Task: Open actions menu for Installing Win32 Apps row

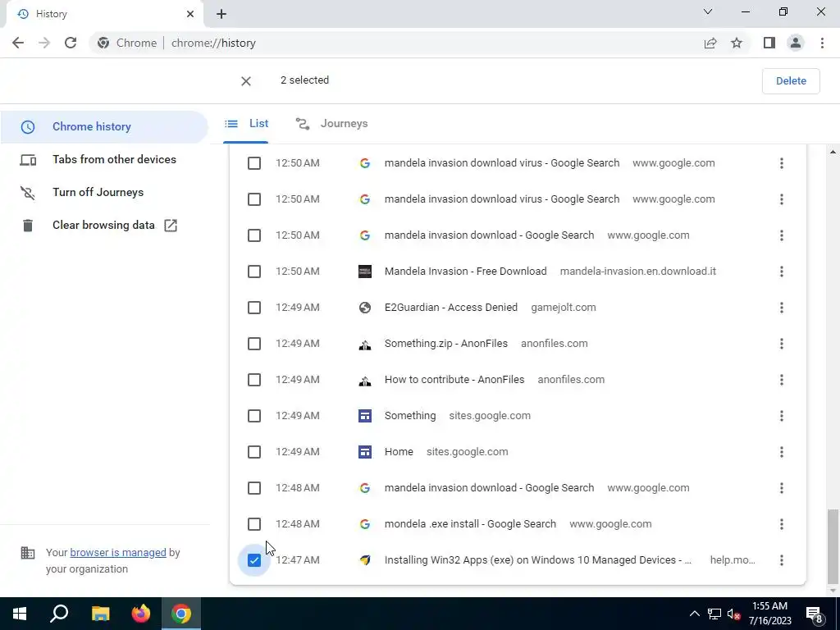Action: point(782,560)
